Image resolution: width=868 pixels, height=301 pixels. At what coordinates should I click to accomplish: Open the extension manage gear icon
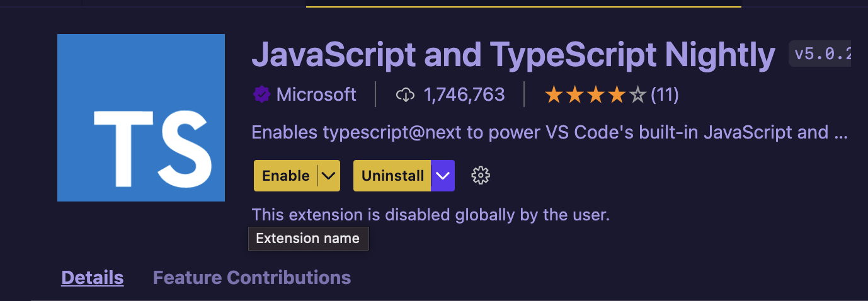[x=481, y=176]
